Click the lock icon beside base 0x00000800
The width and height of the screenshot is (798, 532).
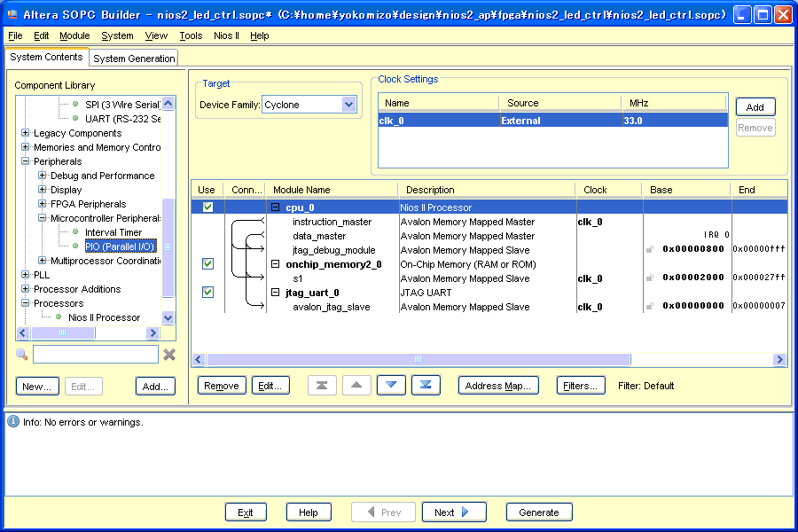pyautogui.click(x=650, y=249)
